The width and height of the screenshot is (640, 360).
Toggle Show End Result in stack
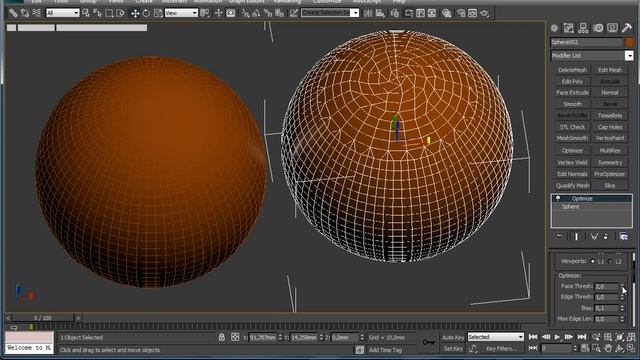576,236
